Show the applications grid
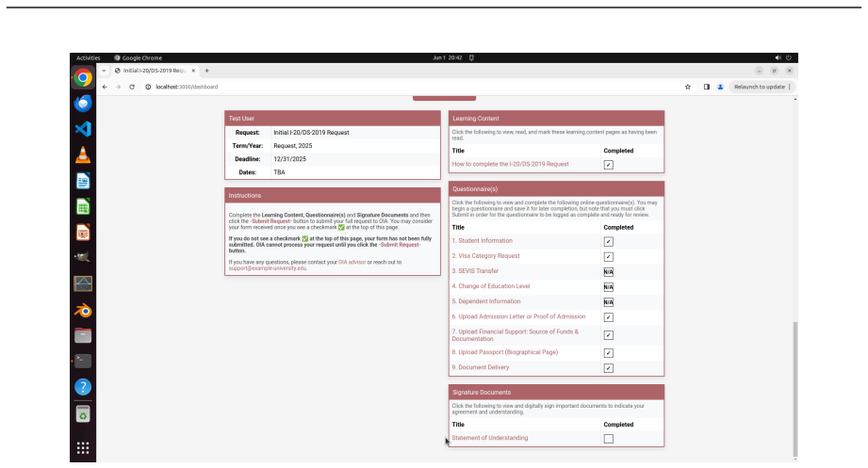 [x=83, y=448]
